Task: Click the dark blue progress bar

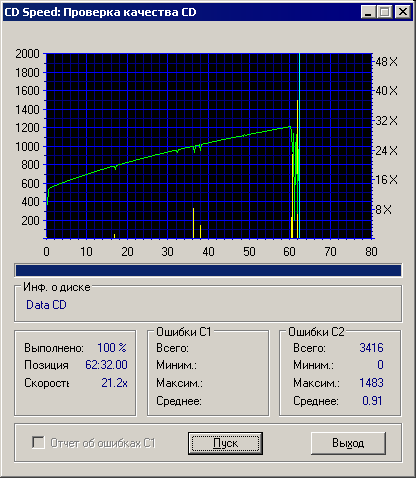Action: [208, 270]
